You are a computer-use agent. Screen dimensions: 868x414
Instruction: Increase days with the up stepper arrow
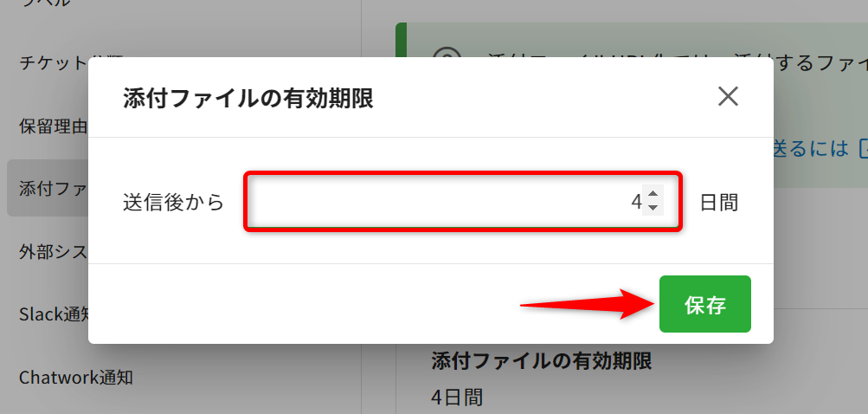[x=653, y=195]
